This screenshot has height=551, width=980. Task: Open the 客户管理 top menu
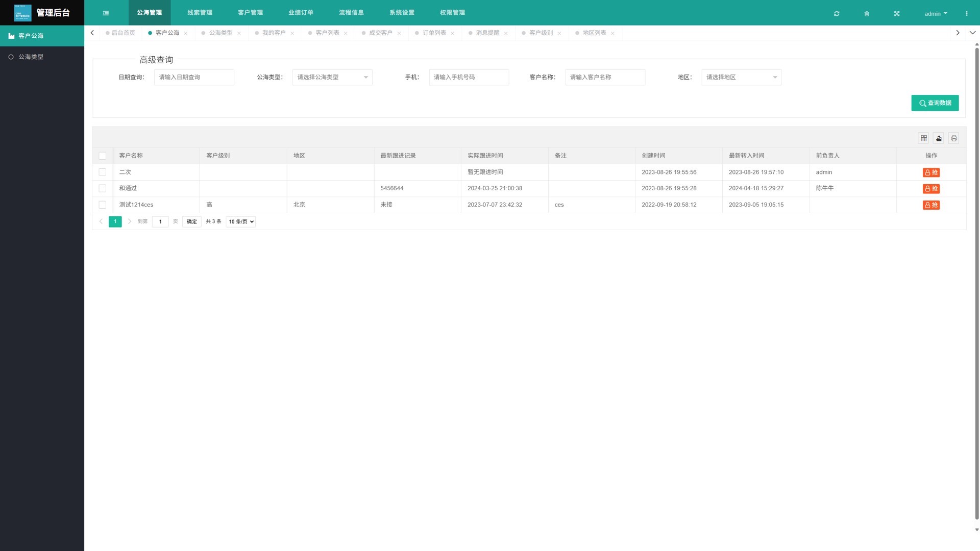[251, 13]
